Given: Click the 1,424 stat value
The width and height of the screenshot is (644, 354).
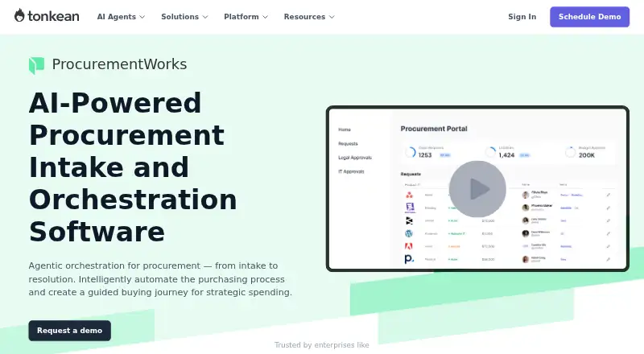Looking at the screenshot, I should point(506,155).
